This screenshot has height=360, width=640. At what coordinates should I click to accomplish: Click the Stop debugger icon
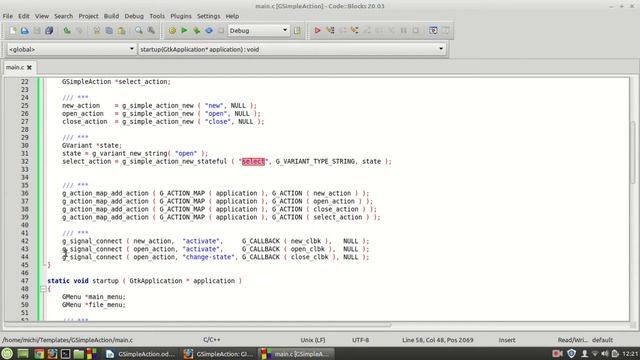416,31
